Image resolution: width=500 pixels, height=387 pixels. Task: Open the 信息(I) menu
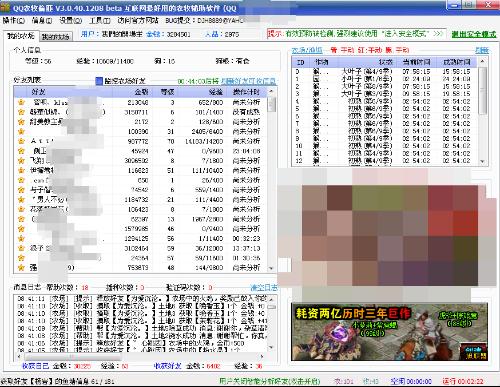tap(42, 20)
